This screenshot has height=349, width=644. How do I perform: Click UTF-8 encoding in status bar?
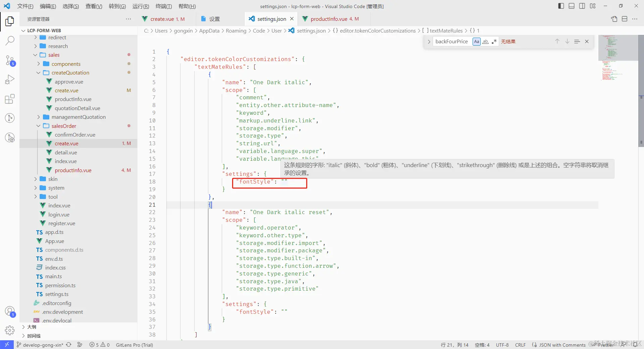tap(502, 345)
